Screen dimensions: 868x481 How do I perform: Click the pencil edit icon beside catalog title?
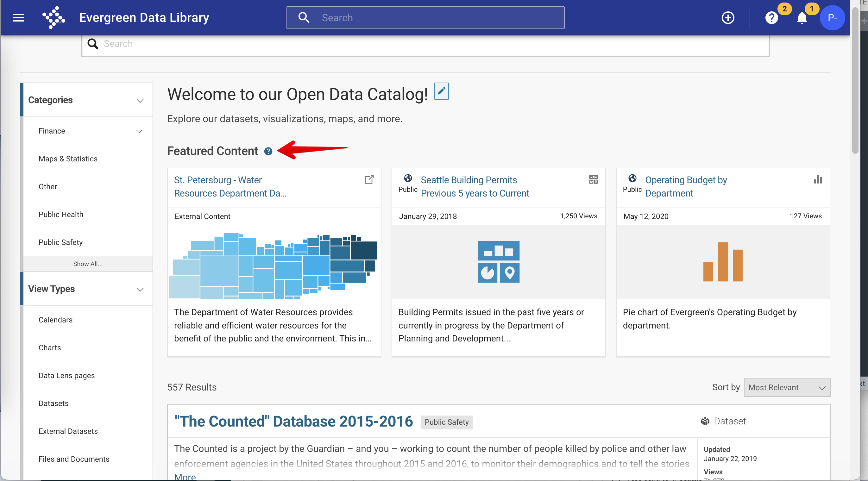pos(441,91)
